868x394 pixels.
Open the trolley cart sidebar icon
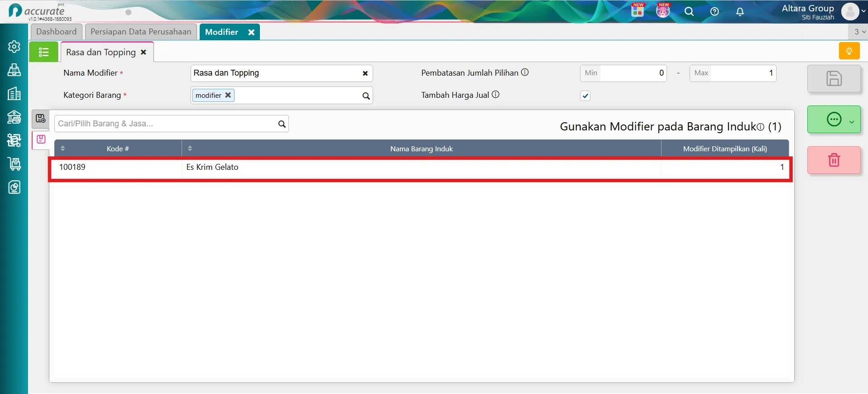[14, 164]
